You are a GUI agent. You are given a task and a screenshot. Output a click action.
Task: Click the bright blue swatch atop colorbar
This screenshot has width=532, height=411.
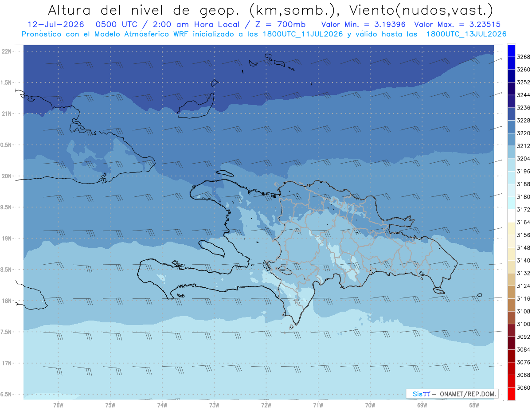tap(511, 51)
